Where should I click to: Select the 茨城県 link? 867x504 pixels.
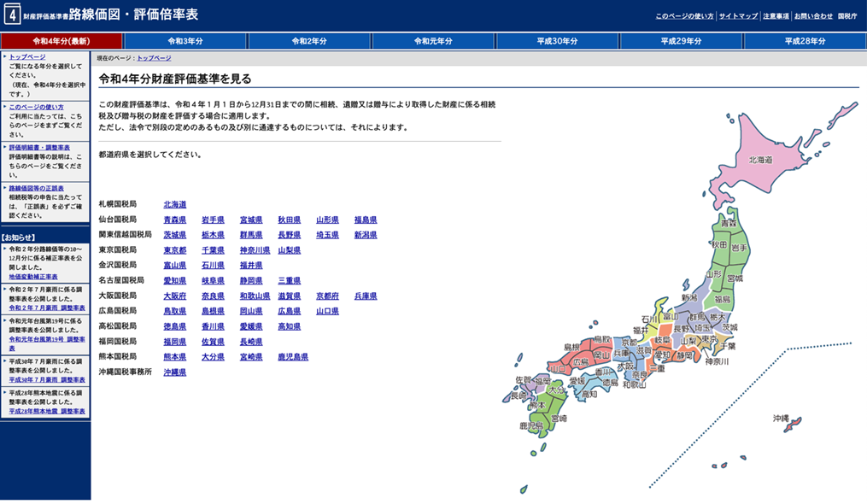(x=175, y=235)
